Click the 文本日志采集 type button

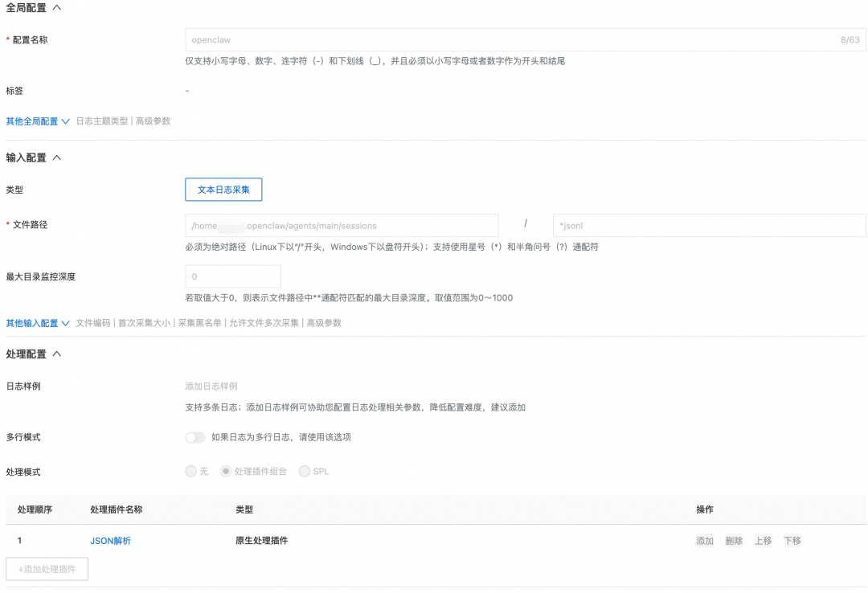coord(223,190)
